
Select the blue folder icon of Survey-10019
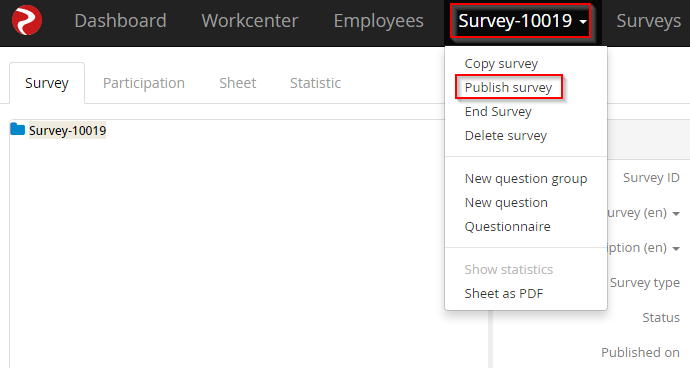(17, 129)
